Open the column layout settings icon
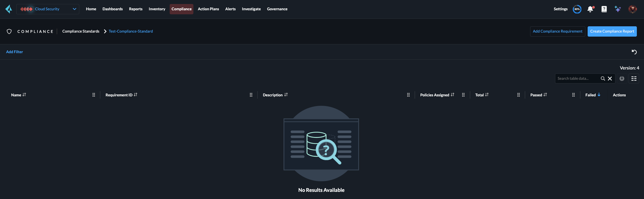The width and height of the screenshot is (644, 199). (x=634, y=78)
